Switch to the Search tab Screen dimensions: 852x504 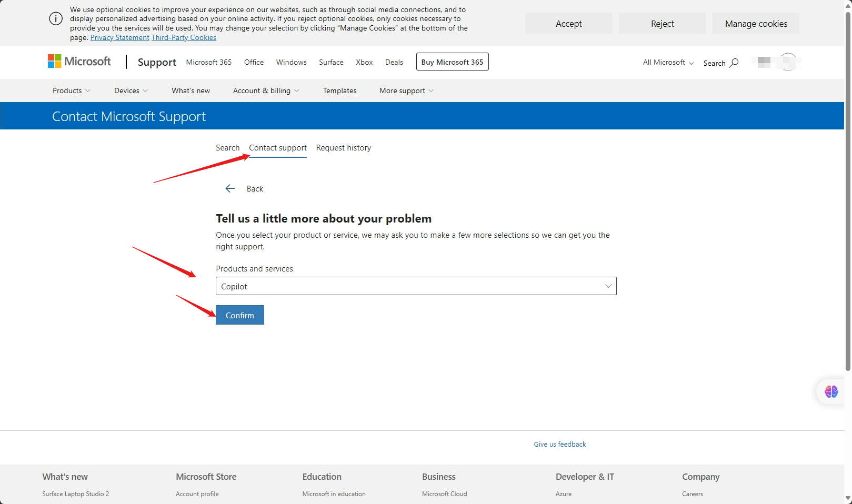227,148
